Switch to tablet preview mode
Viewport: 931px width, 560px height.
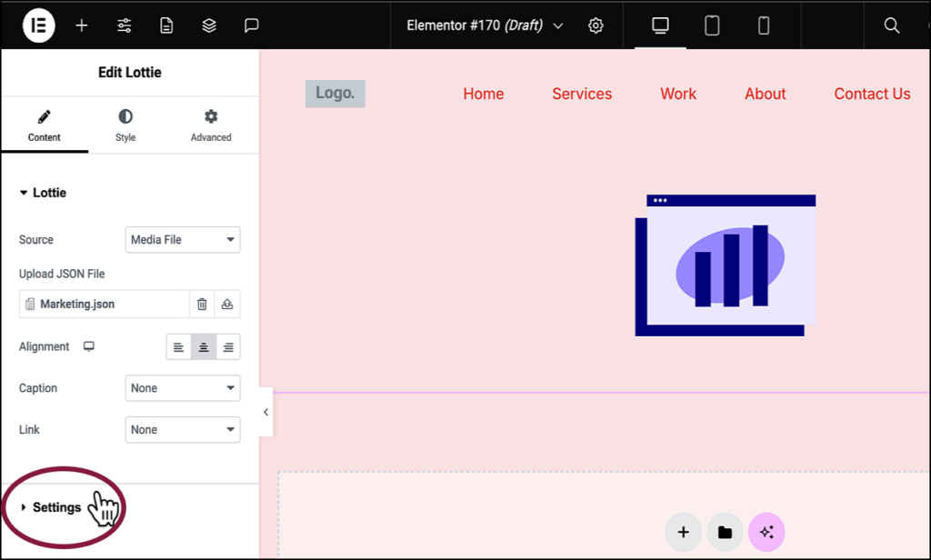click(712, 25)
